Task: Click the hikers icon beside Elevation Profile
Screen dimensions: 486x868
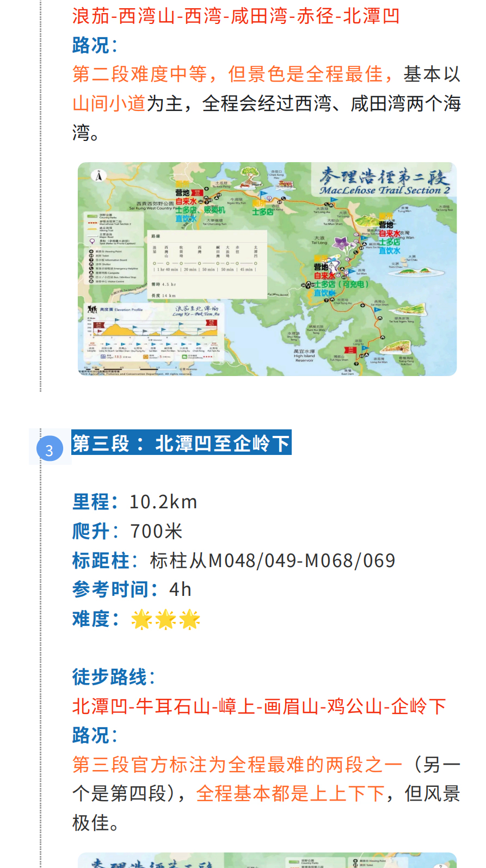Action: pos(92,309)
